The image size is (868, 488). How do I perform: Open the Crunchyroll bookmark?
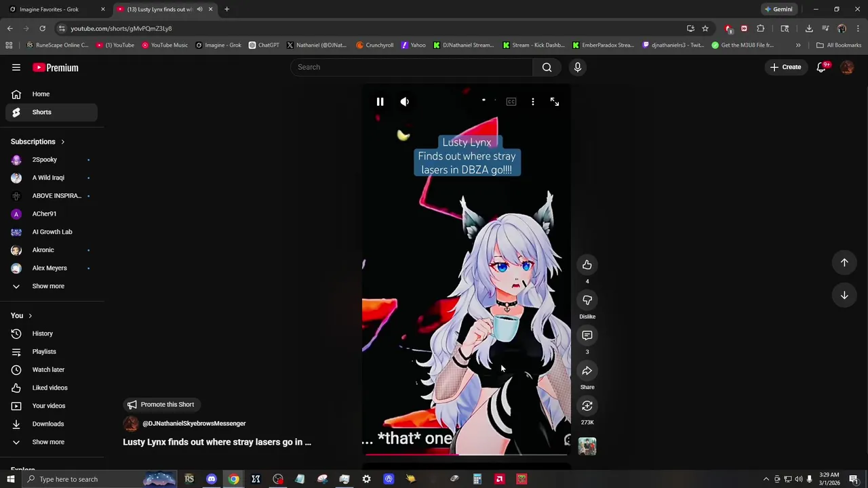point(374,45)
